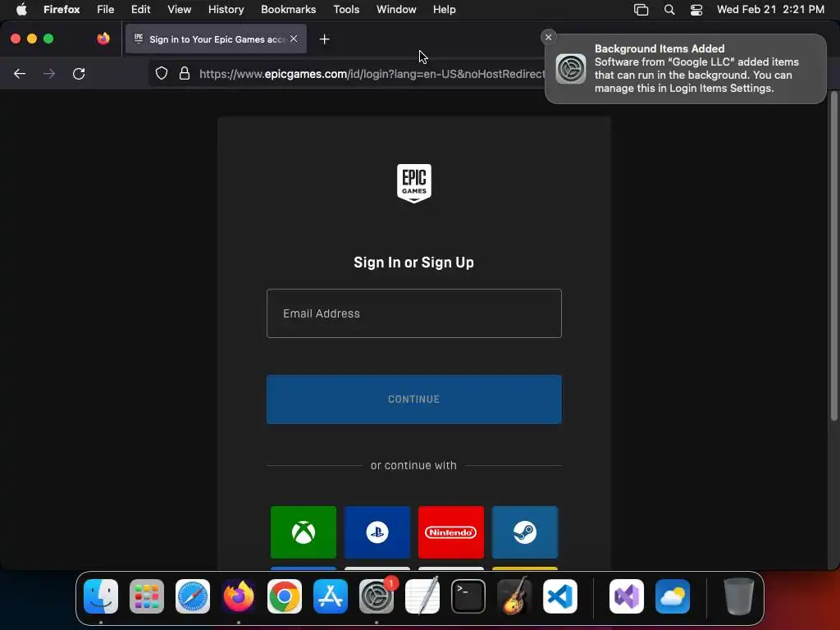This screenshot has width=840, height=630.
Task: Open the Background Items Added notification
Action: coord(685,69)
